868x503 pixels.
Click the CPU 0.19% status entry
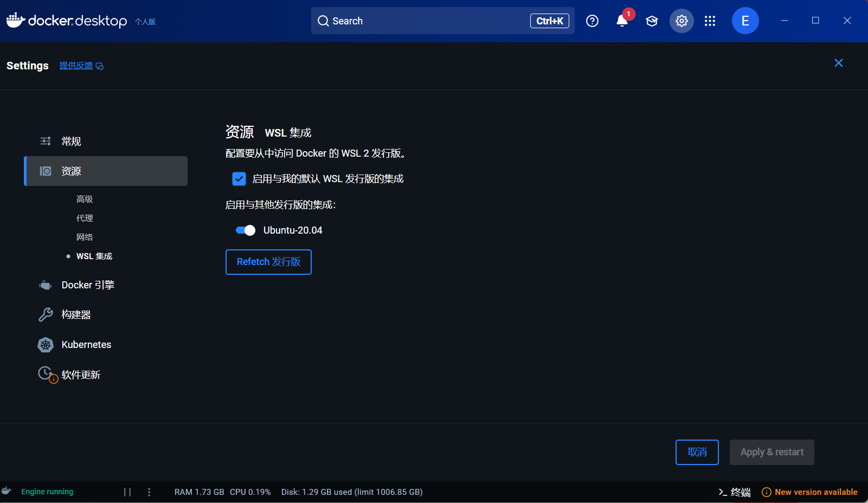click(250, 492)
